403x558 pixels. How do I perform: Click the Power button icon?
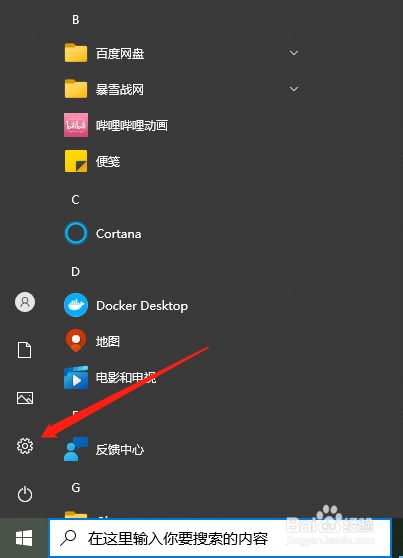coord(25,494)
